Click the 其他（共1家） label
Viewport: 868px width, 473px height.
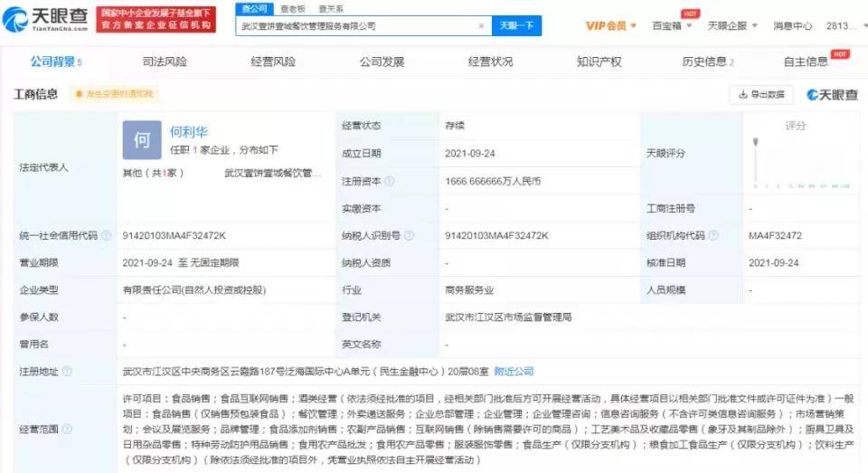coord(153,174)
